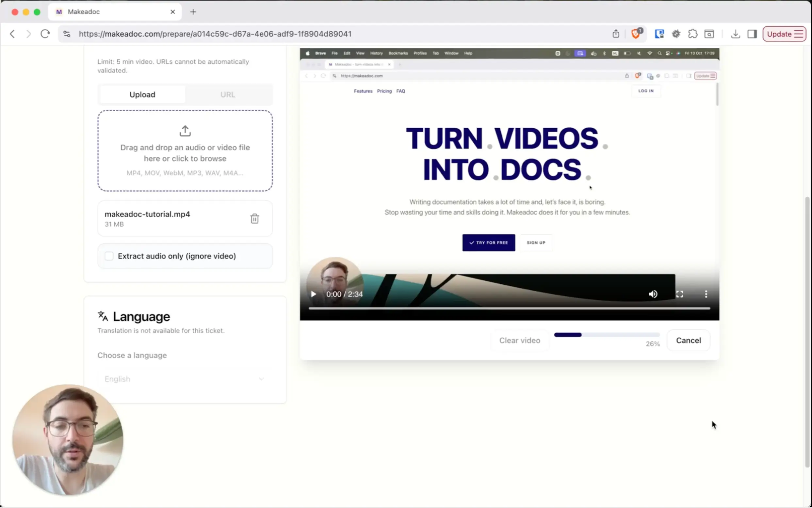Click the browser address bar URL
Image resolution: width=812 pixels, height=508 pixels.
(215, 34)
